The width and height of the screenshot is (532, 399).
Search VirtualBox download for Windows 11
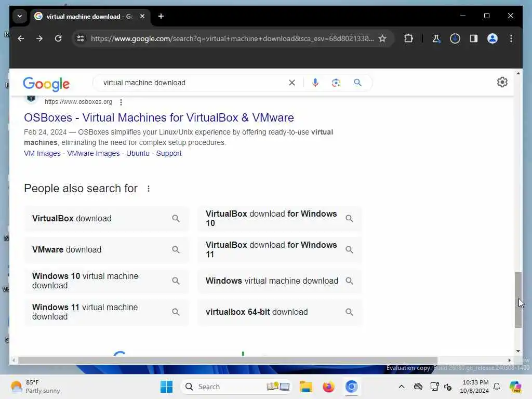(280, 250)
